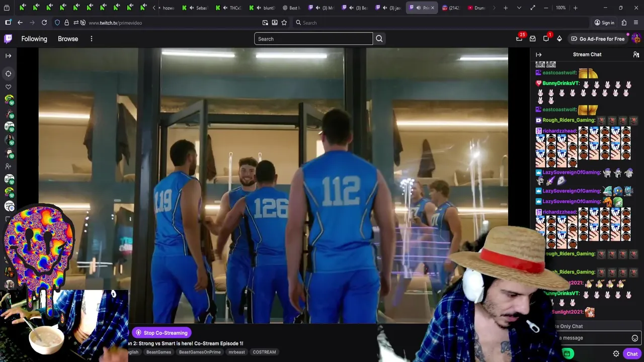The width and height of the screenshot is (644, 362).
Task: Open the emote picker smiley icon
Action: click(x=635, y=338)
